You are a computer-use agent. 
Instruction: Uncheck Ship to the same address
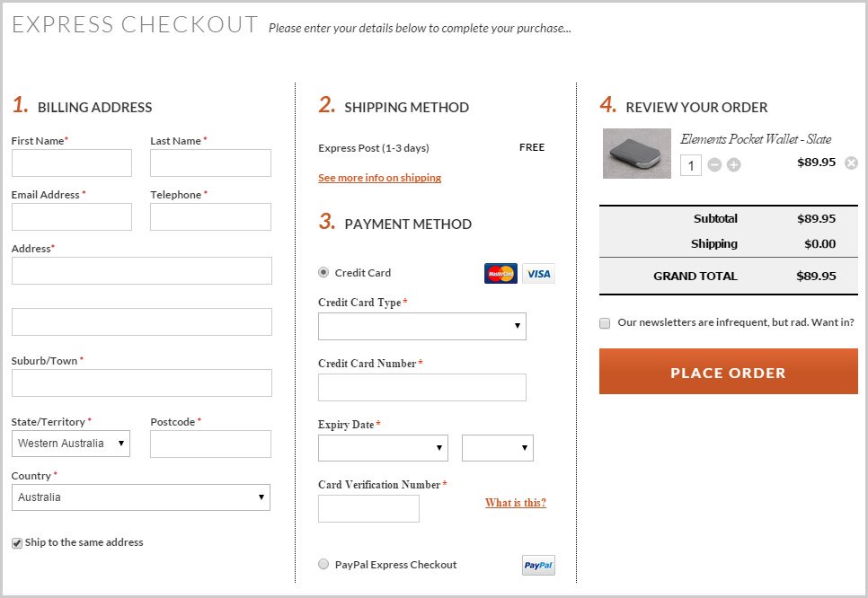[17, 543]
